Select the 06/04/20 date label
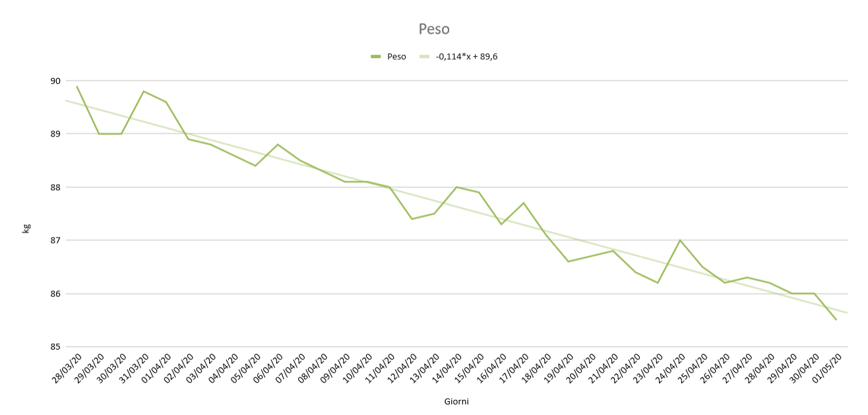This screenshot has width=868, height=415. pos(269,369)
